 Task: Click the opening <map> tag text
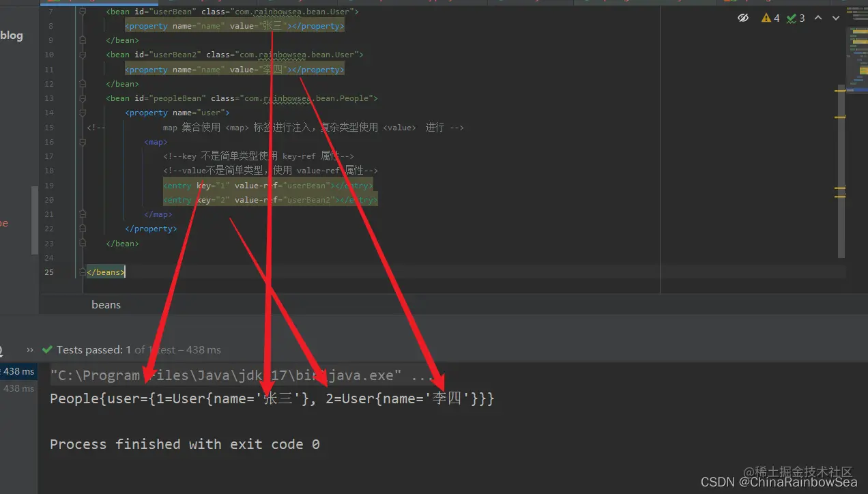point(156,142)
